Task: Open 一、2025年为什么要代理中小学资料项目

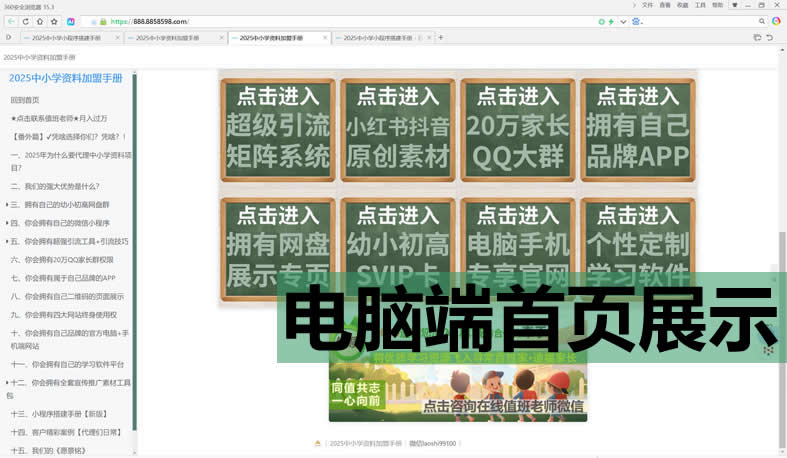Action: (70, 162)
